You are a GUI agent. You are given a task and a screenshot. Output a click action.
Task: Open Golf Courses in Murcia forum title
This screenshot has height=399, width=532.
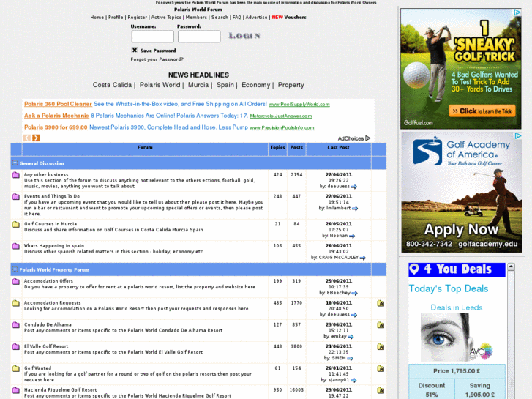tap(50, 224)
